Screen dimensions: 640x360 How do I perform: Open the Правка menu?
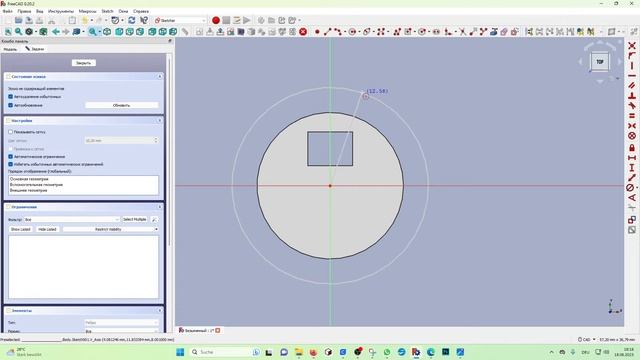click(x=24, y=11)
